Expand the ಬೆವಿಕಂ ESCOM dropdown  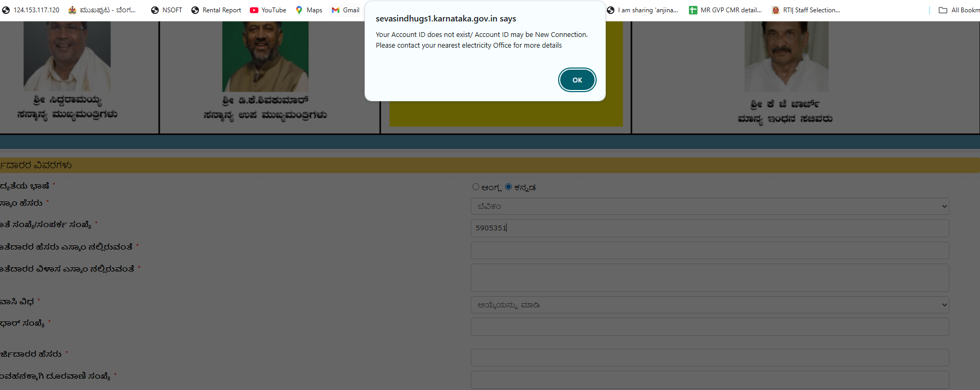pos(710,206)
